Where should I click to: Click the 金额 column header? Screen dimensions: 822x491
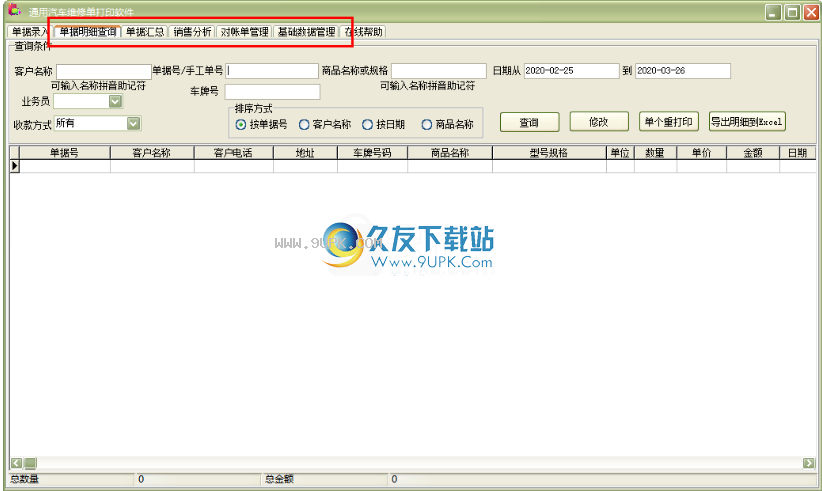(x=753, y=152)
